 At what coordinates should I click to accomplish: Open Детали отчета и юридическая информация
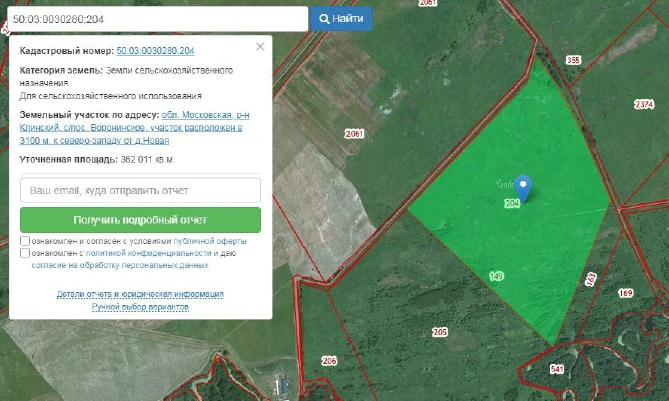point(140,294)
